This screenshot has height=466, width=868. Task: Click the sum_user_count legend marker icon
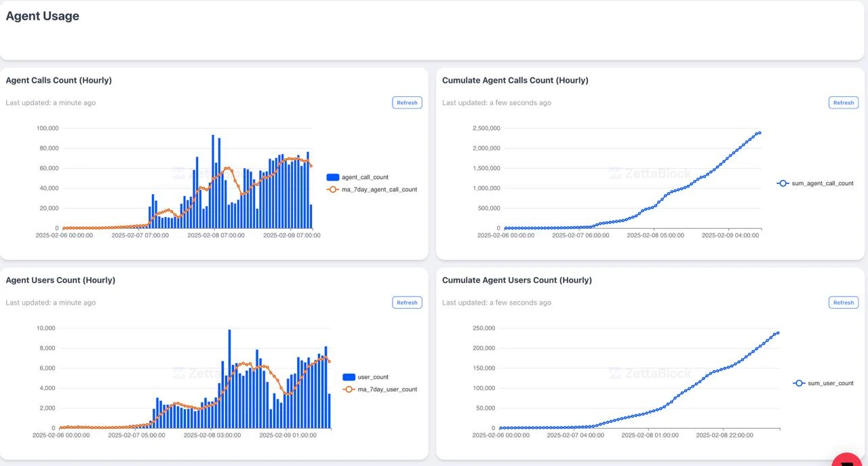799,383
